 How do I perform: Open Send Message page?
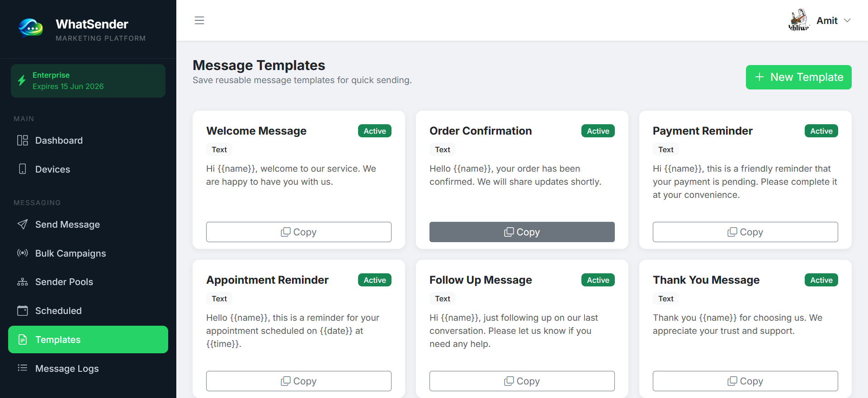[88, 225]
